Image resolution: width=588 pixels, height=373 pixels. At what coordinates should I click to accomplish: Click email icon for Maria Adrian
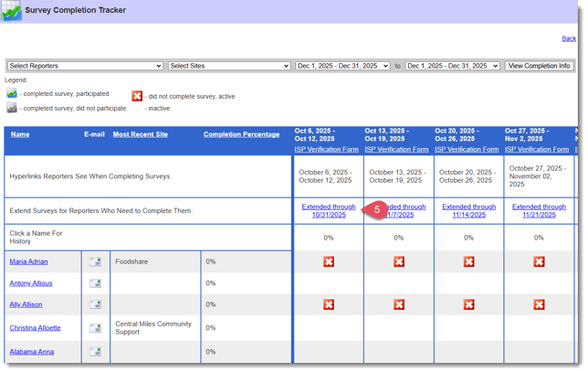[95, 261]
